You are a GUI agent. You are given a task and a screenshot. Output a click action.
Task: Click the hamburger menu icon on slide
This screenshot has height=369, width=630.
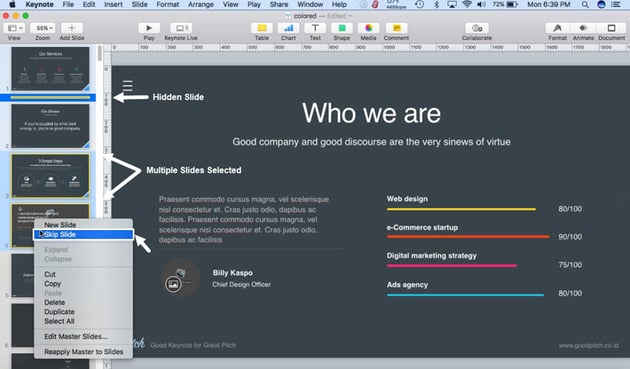pos(127,86)
